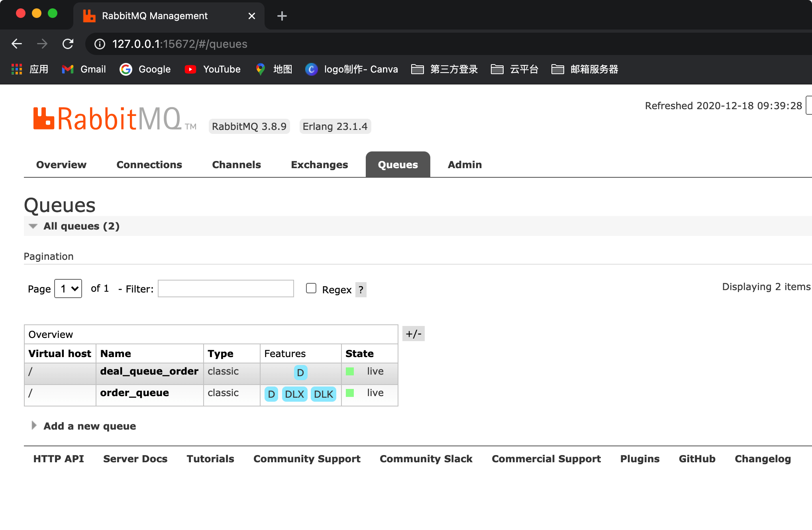Enable the Regex checkbox
The width and height of the screenshot is (812, 530).
311,288
